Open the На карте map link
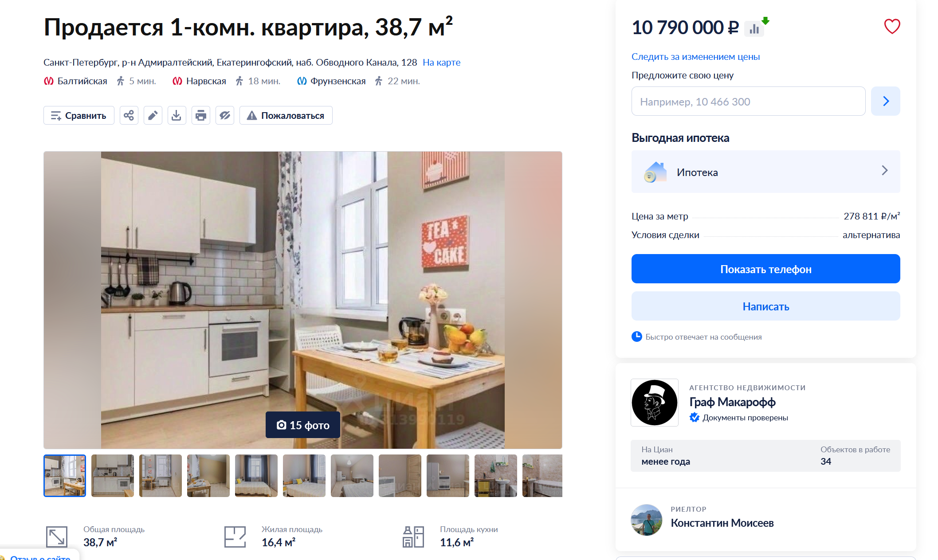Screen dimensions: 938x560 [x=441, y=63]
